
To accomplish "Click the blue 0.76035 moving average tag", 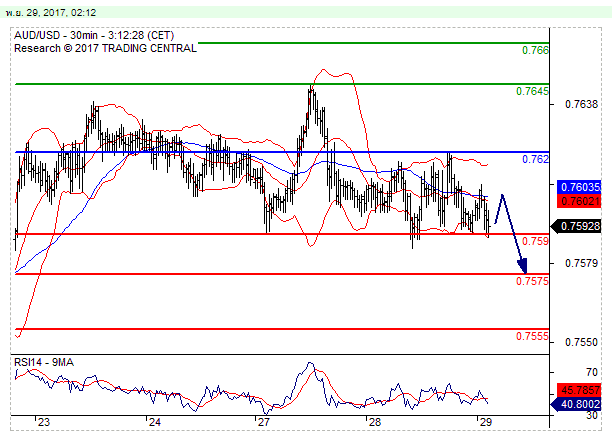I will coord(579,187).
